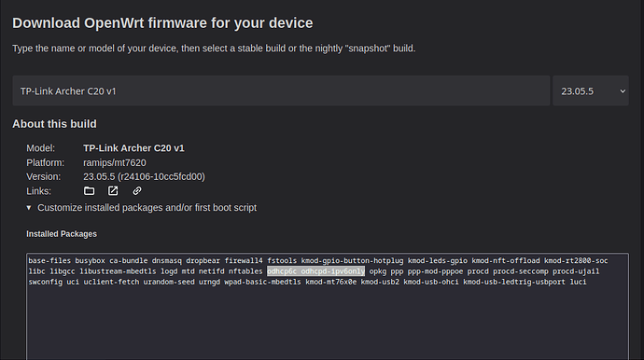Click inside the Installed Packages textarea blank area
Viewport: 644px width, 360px height.
(328, 323)
